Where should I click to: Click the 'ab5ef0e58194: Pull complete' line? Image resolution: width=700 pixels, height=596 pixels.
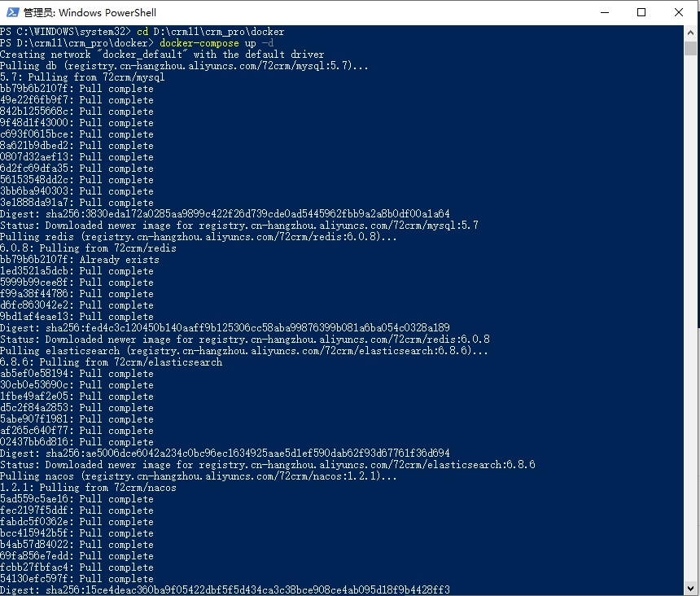pyautogui.click(x=77, y=374)
